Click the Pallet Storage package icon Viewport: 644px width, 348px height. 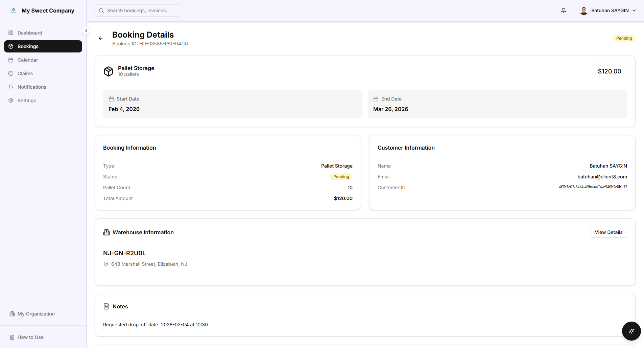(x=109, y=71)
